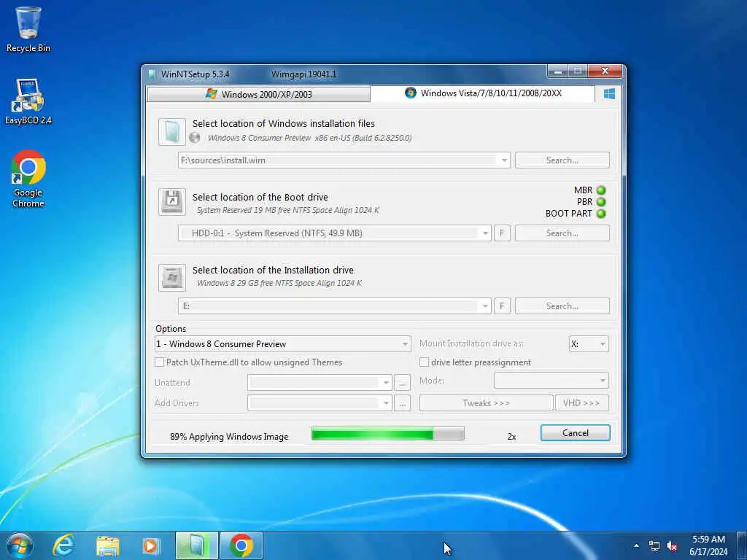Select the Google Chrome desktop shortcut
Viewport: 747px width, 560px height.
click(28, 179)
